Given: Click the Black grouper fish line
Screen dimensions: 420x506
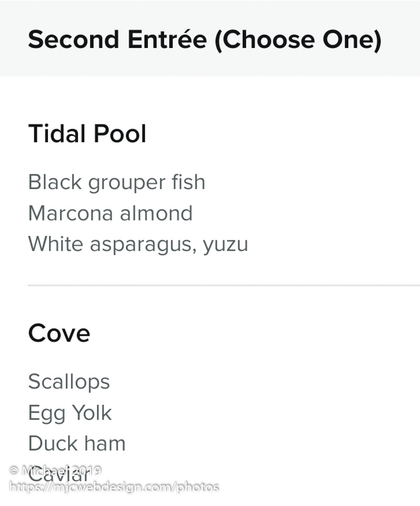Looking at the screenshot, I should [x=117, y=183].
